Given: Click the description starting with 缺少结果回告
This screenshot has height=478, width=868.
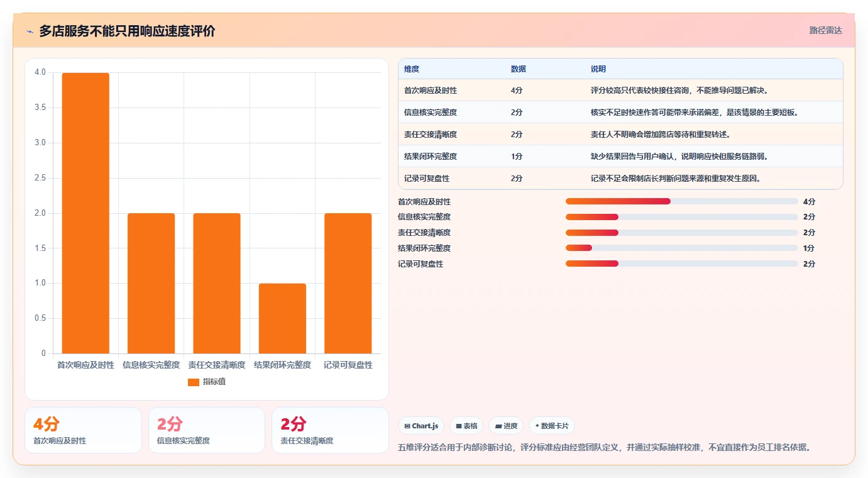Looking at the screenshot, I should pos(679,157).
